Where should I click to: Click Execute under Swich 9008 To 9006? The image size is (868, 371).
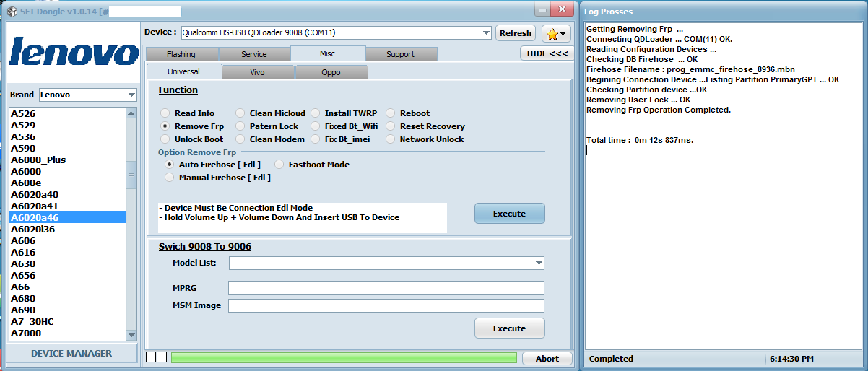pyautogui.click(x=510, y=328)
